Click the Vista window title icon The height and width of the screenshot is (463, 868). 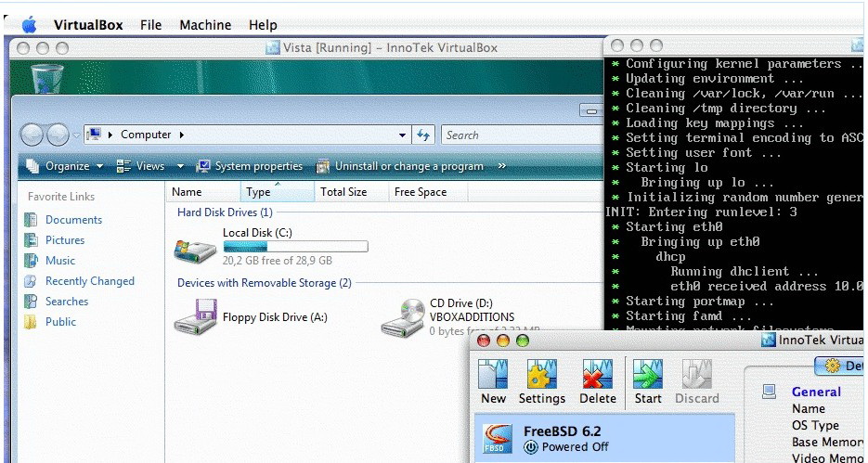[272, 47]
